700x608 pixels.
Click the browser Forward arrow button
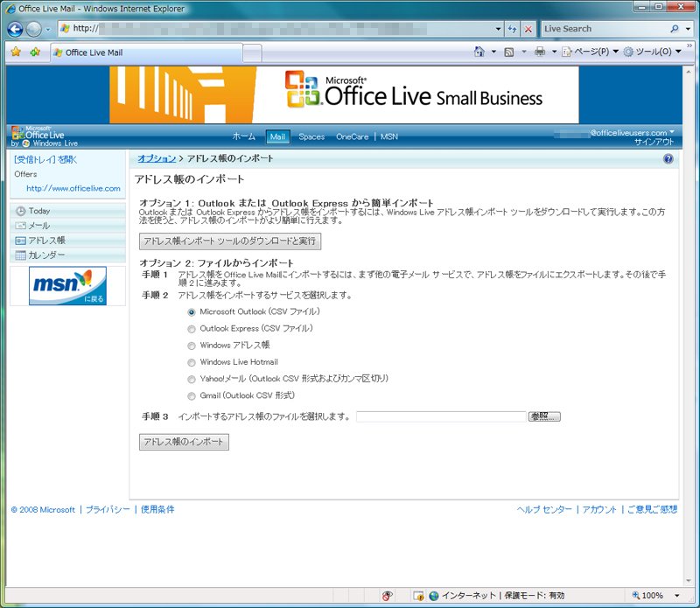(x=33, y=30)
